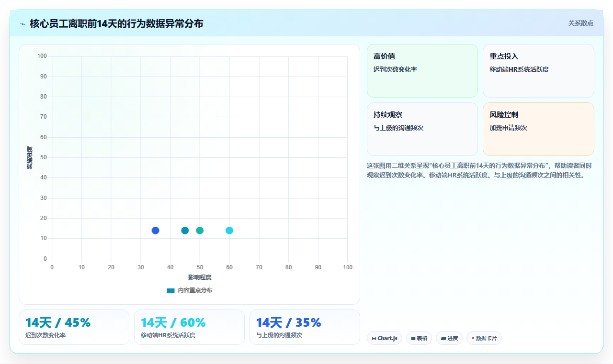This screenshot has height=364, width=613.
Task: Click the 关系散点 label in header
Action: tap(580, 23)
